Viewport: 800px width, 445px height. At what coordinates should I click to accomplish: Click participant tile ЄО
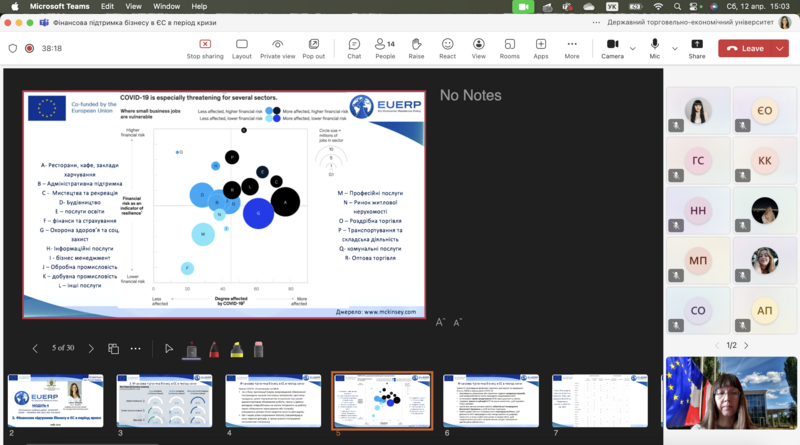pos(764,111)
